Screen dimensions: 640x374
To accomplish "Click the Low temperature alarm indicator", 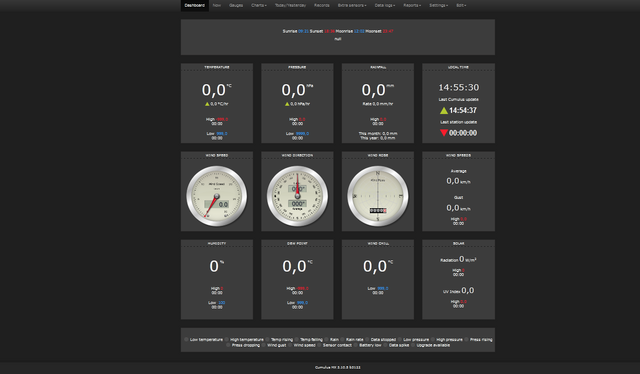I will 187,339.
